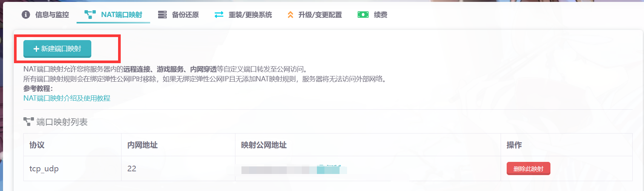644x191 pixels.
Task: Click the info circle icon beside 信息与监控
Action: pyautogui.click(x=26, y=15)
